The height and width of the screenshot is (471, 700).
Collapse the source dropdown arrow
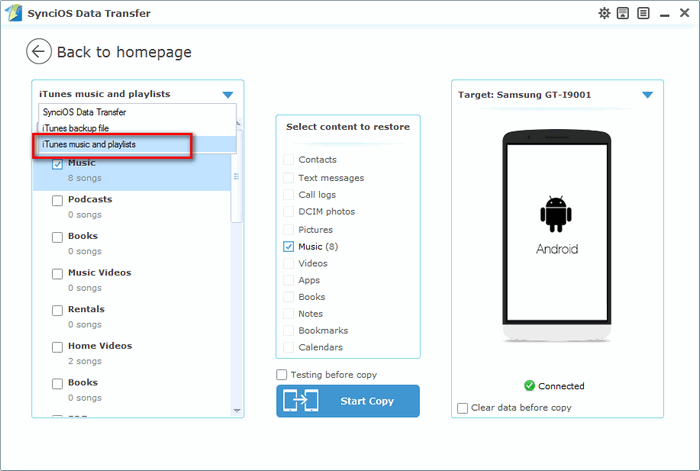point(228,95)
